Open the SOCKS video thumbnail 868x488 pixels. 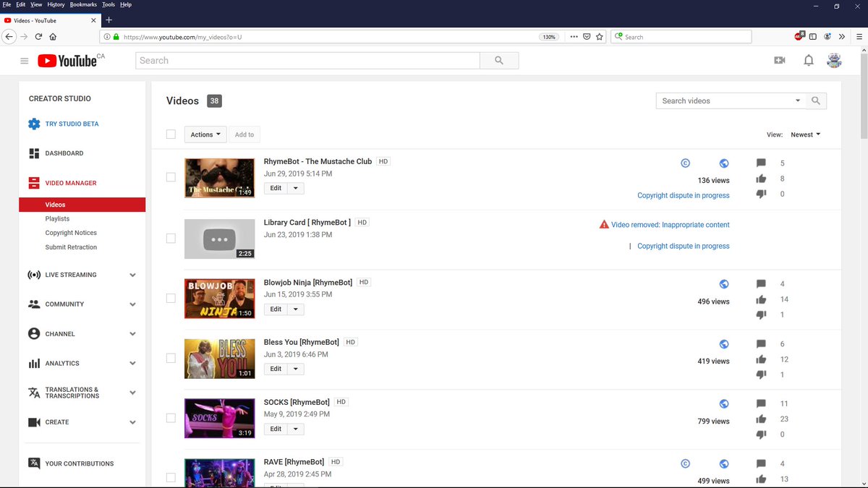coord(219,419)
